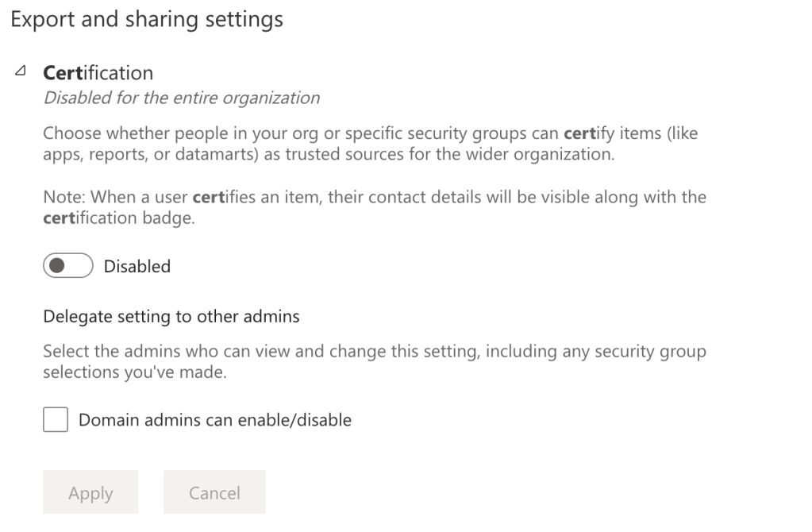Toggle the Disabled certification switch

coord(68,267)
